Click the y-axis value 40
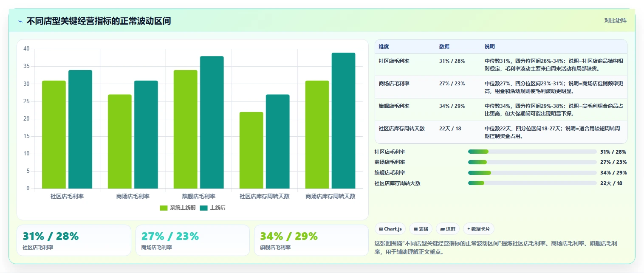The image size is (644, 273). coord(26,49)
